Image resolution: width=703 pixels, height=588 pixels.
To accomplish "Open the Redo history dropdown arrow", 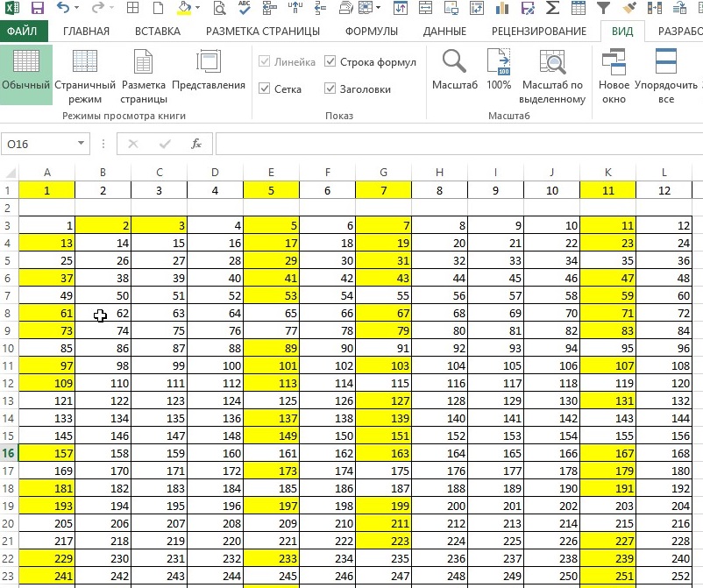I will pos(111,8).
